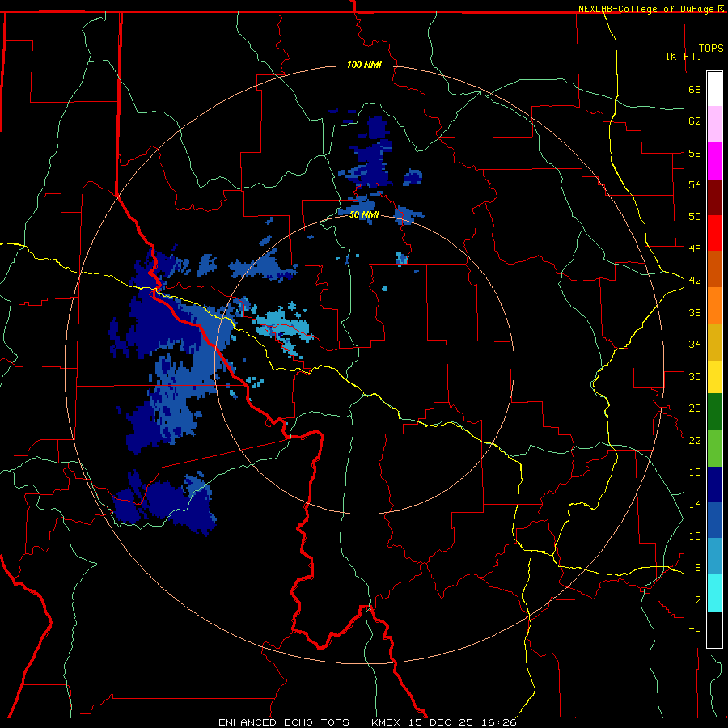Click the light green 26 K FT swatch
Screen dimensions: 728x728
coord(714,447)
